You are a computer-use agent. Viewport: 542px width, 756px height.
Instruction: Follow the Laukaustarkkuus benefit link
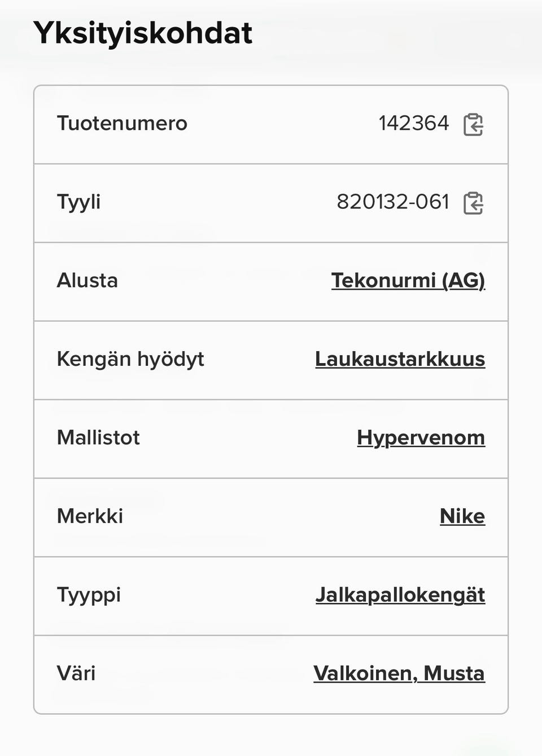400,359
